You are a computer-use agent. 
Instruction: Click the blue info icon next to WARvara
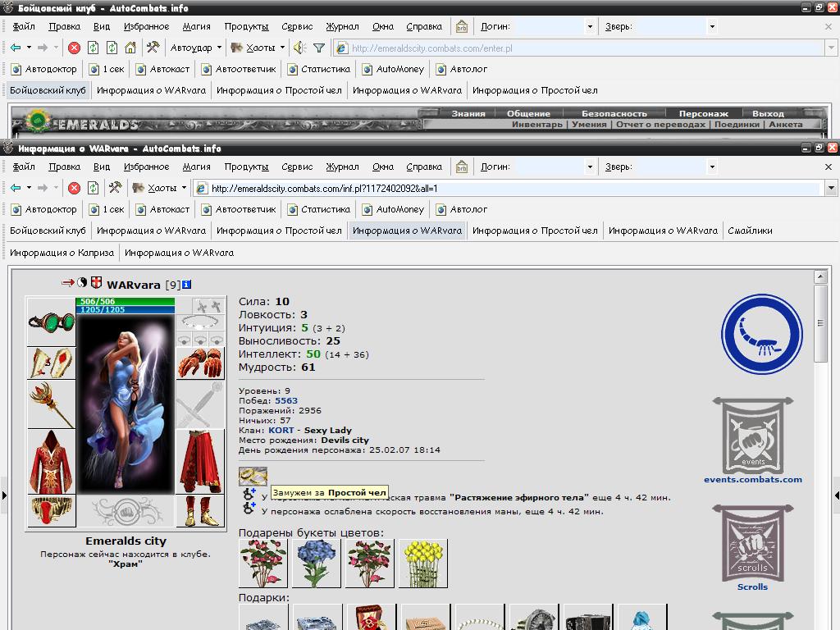coord(186,285)
